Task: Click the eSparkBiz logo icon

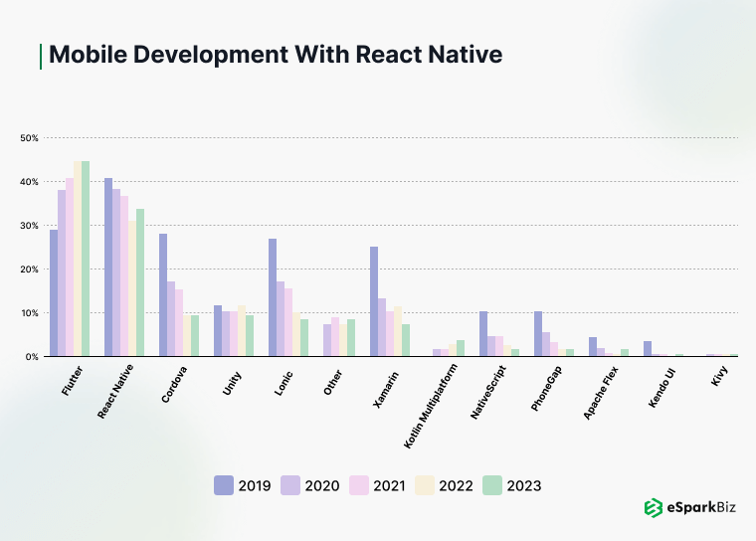Action: [x=654, y=508]
